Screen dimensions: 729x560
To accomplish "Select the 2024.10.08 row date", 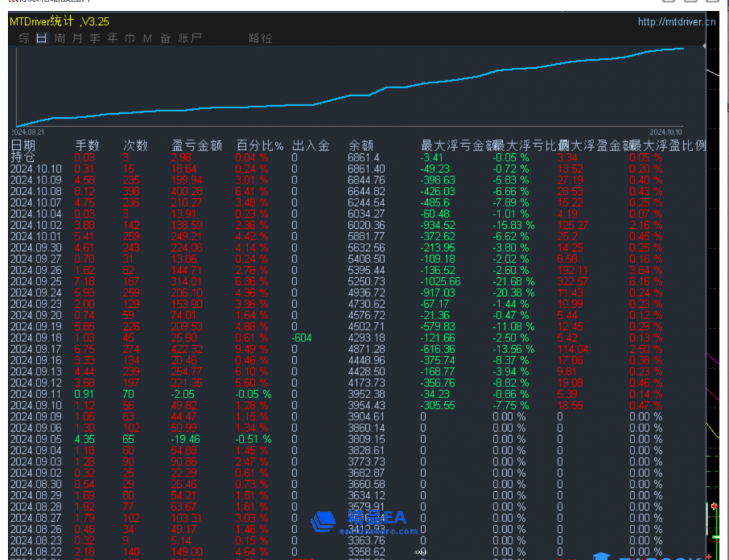I will (x=36, y=191).
